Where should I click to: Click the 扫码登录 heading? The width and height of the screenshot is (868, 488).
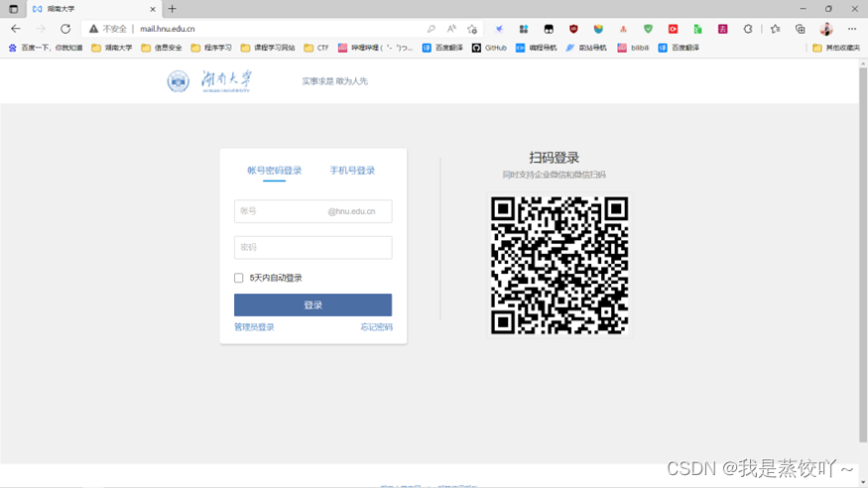pos(555,158)
